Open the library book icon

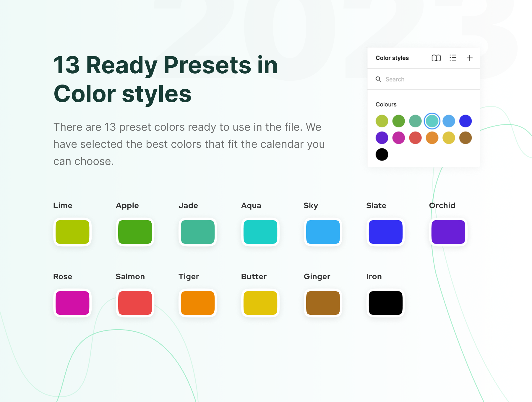(436, 58)
